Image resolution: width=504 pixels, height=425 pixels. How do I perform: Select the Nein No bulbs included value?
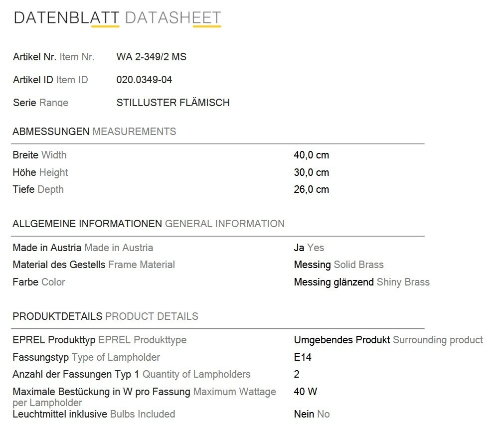(x=312, y=414)
